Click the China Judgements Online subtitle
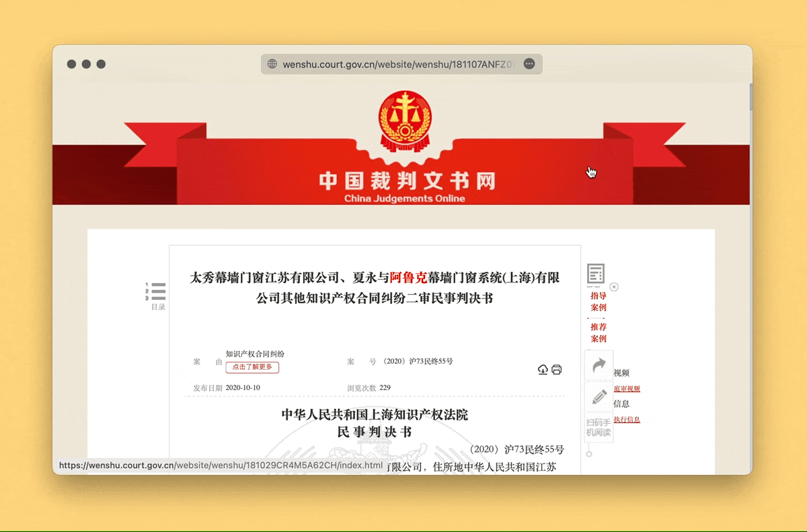 coord(405,198)
